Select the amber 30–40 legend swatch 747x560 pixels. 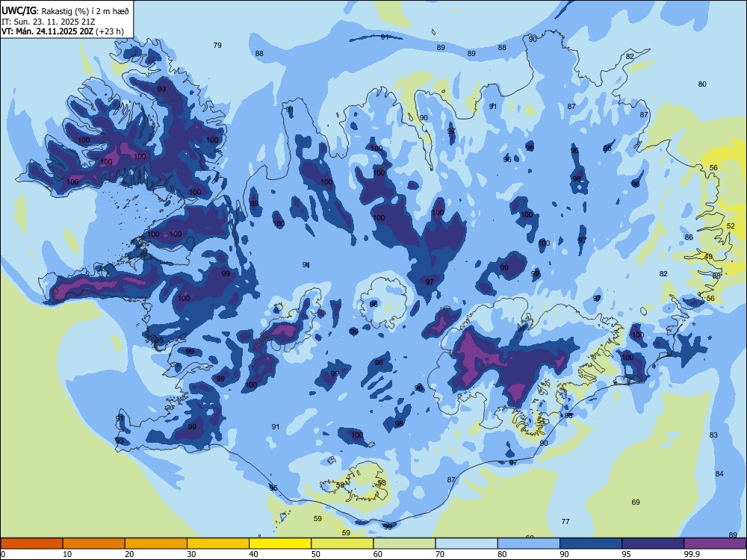[x=218, y=544]
